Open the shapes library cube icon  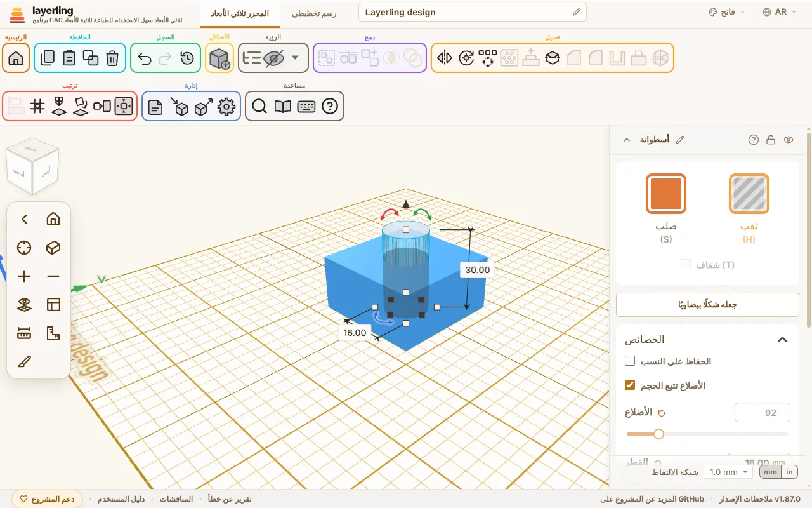(219, 58)
